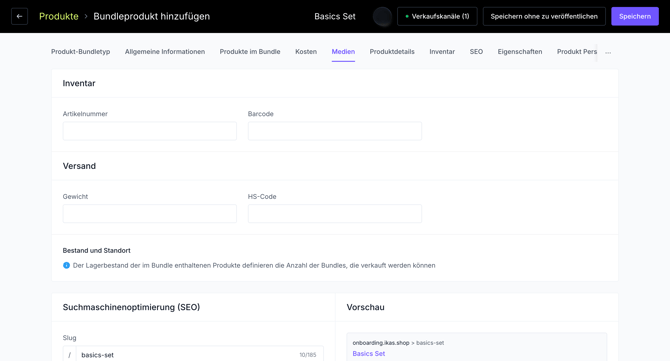Click Speichern ohne zu veröffentlichen
Viewport: 670px width, 361px height.
[544, 16]
